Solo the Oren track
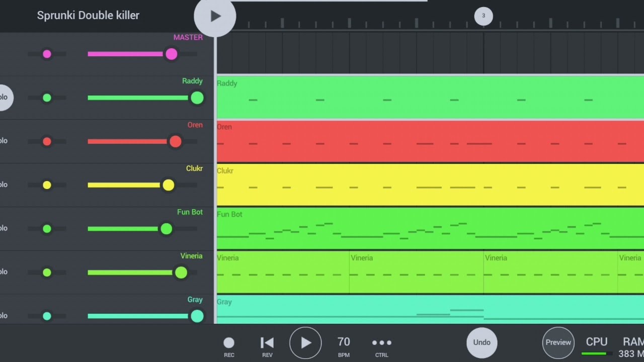Viewport: 644px width, 362px height. pyautogui.click(x=4, y=141)
